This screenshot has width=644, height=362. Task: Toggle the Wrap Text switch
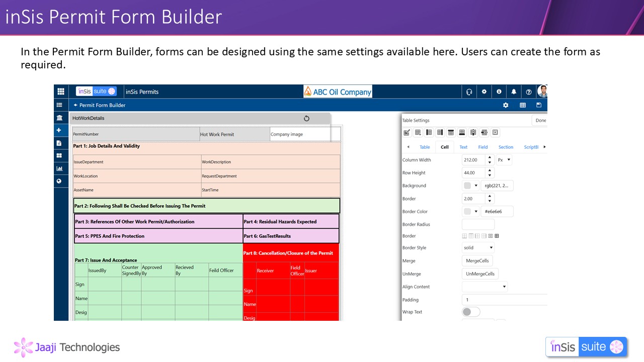pos(471,312)
